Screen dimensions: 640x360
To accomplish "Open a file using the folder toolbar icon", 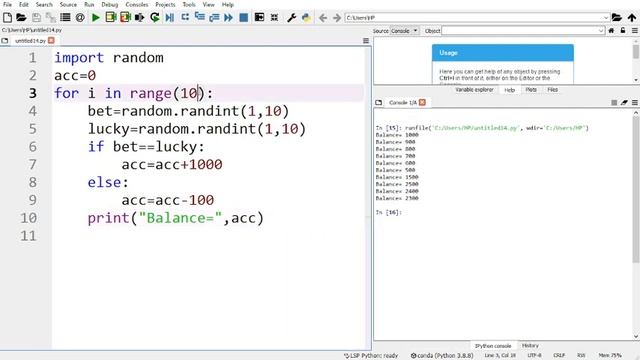I will (21, 18).
